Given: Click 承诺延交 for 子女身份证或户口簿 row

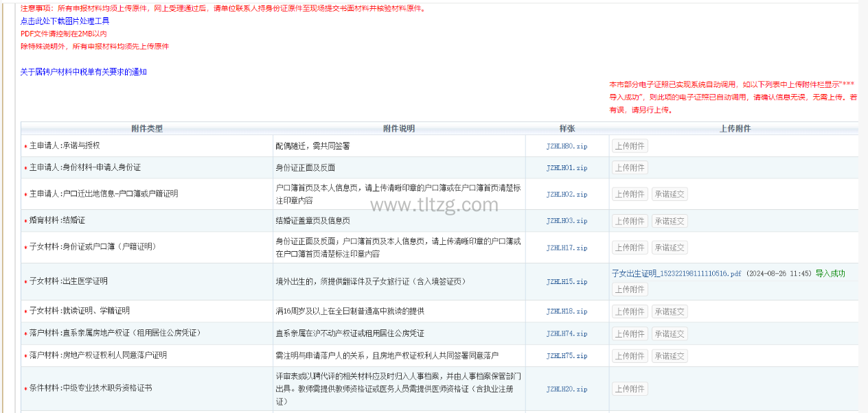Looking at the screenshot, I should click(x=669, y=248).
